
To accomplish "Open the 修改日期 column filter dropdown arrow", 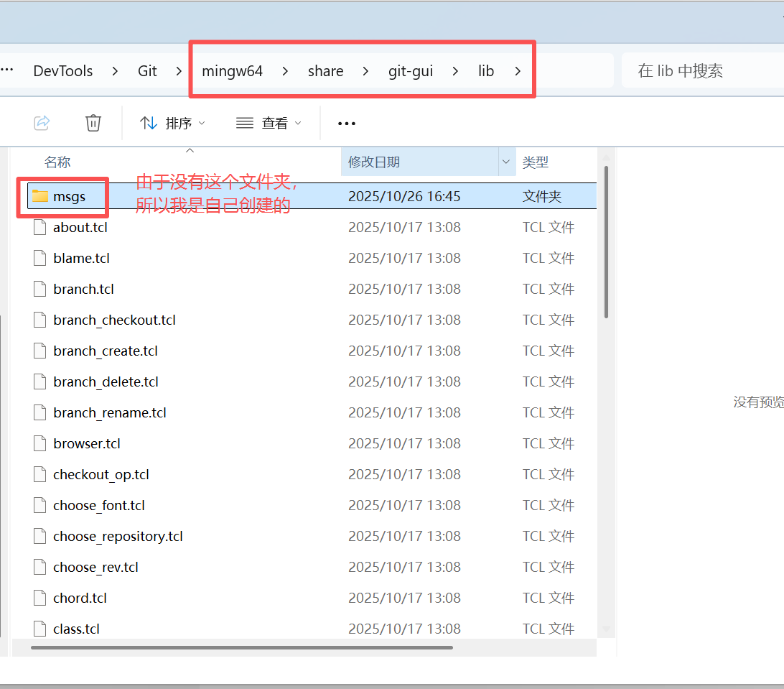I will (x=506, y=162).
